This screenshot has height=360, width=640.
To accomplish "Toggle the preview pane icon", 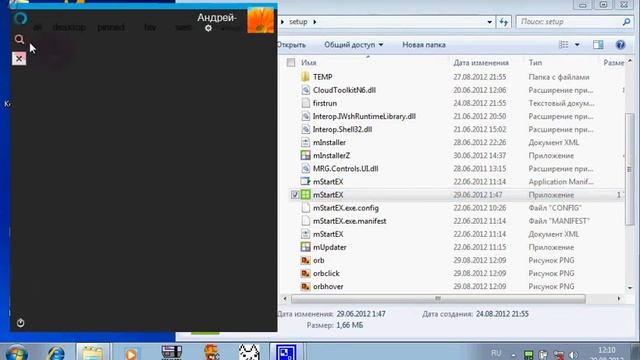I will (598, 44).
